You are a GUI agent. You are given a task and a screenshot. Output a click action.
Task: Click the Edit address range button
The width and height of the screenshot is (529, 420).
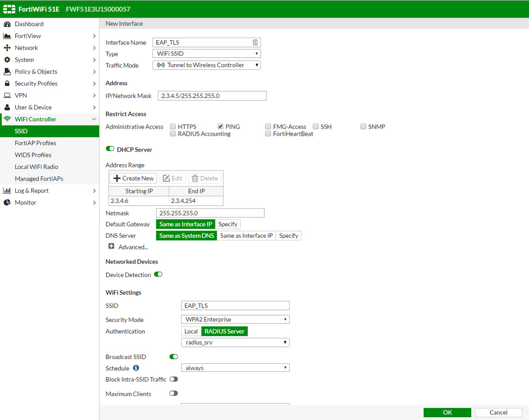click(x=173, y=178)
